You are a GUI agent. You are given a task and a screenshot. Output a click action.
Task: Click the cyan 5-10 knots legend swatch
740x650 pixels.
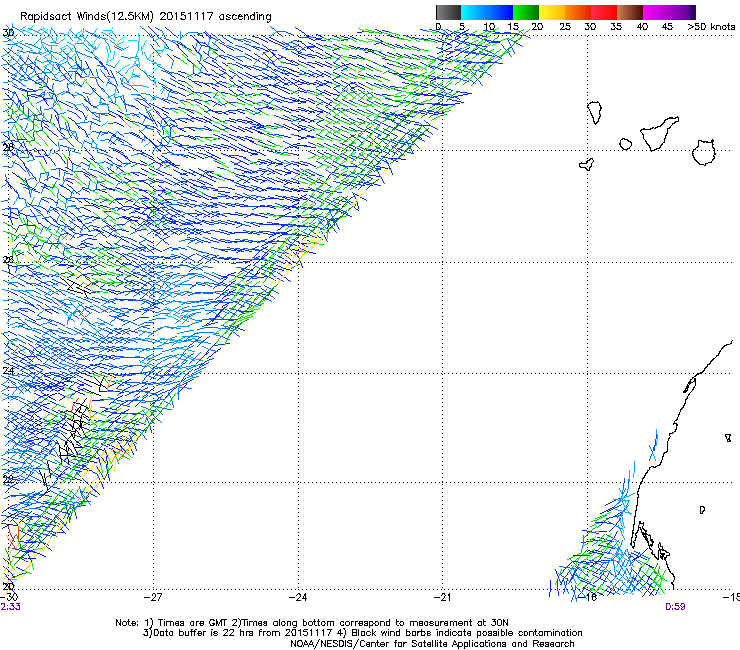[474, 12]
